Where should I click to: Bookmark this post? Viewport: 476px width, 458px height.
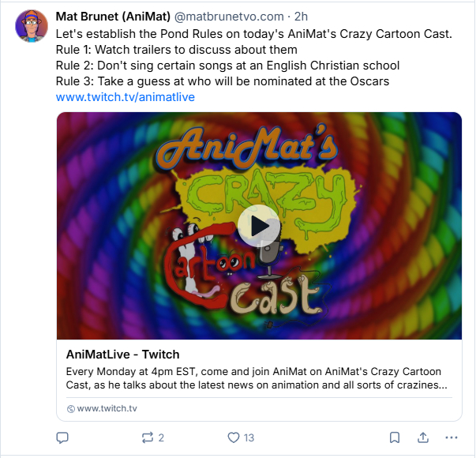pos(395,437)
